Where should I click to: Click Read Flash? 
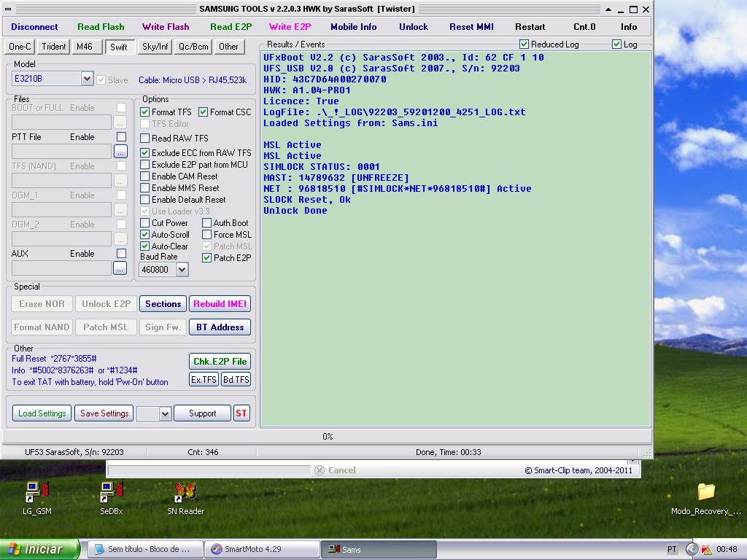[x=101, y=27]
